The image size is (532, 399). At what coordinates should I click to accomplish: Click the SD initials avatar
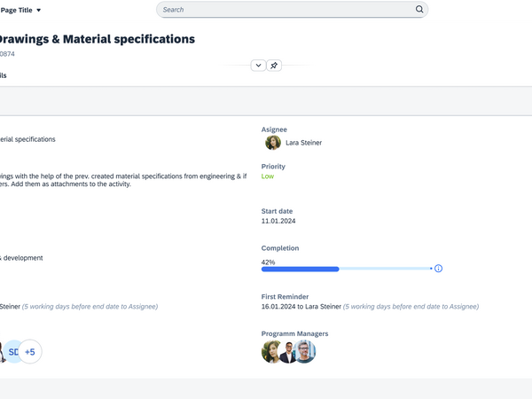click(x=12, y=352)
